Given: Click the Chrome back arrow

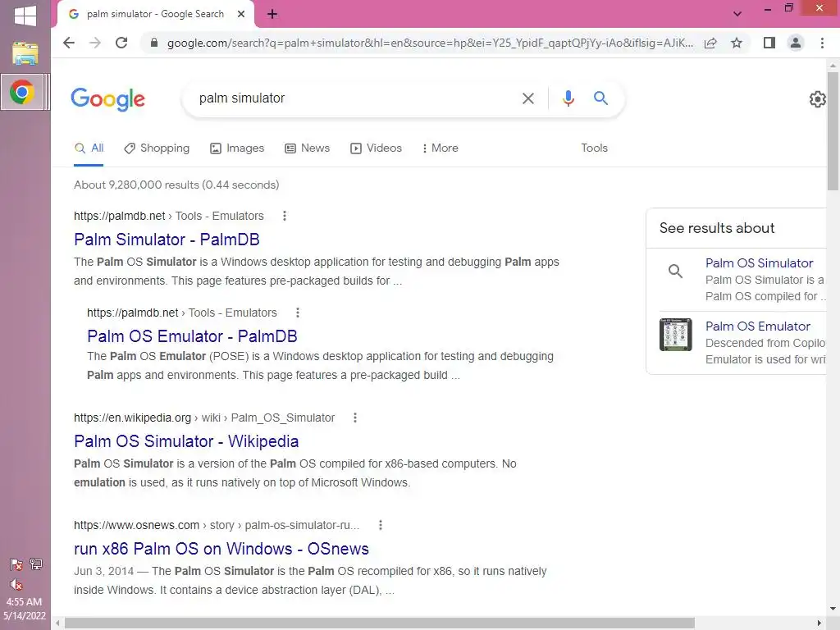Looking at the screenshot, I should (69, 43).
